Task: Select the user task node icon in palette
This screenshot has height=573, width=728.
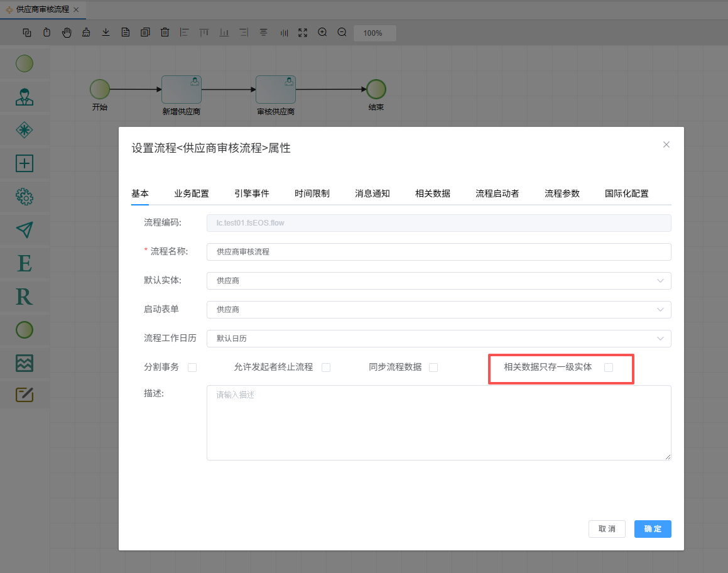Action: point(24,97)
